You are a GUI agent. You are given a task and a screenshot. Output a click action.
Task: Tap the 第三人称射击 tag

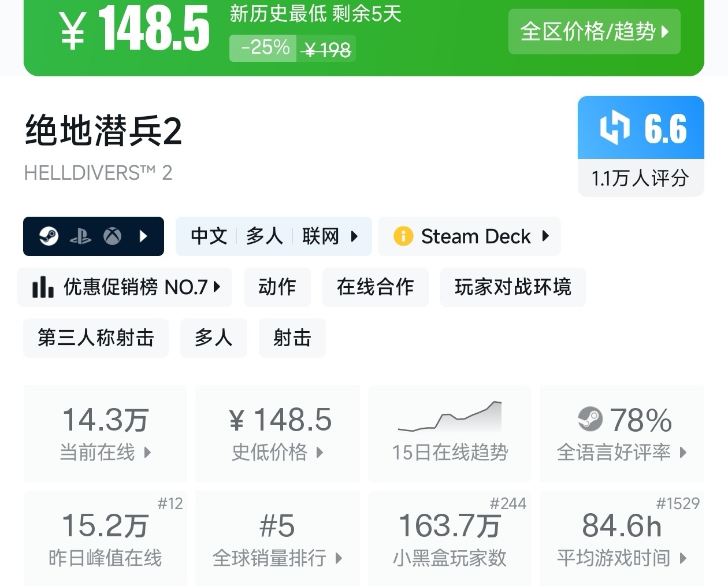point(96,337)
